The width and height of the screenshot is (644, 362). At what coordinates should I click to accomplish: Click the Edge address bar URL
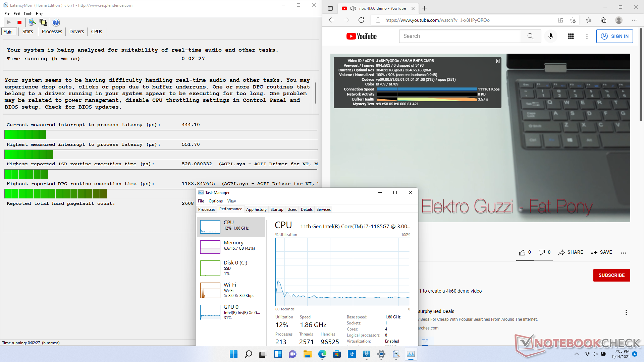coord(437,20)
